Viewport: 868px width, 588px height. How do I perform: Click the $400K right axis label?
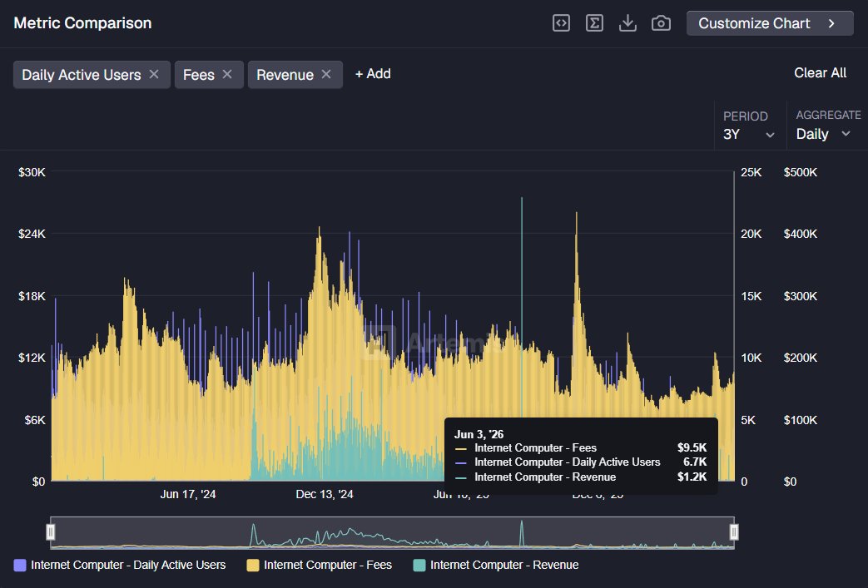(x=801, y=234)
